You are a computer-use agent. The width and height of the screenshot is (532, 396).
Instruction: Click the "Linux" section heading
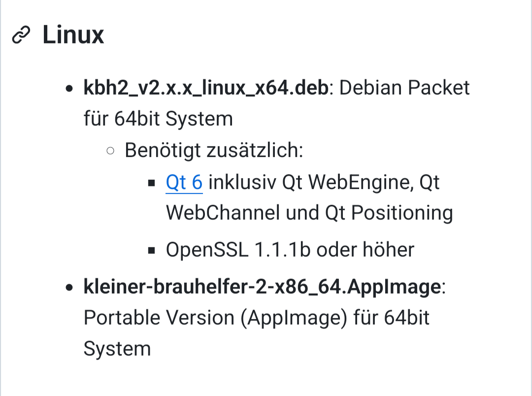point(73,35)
